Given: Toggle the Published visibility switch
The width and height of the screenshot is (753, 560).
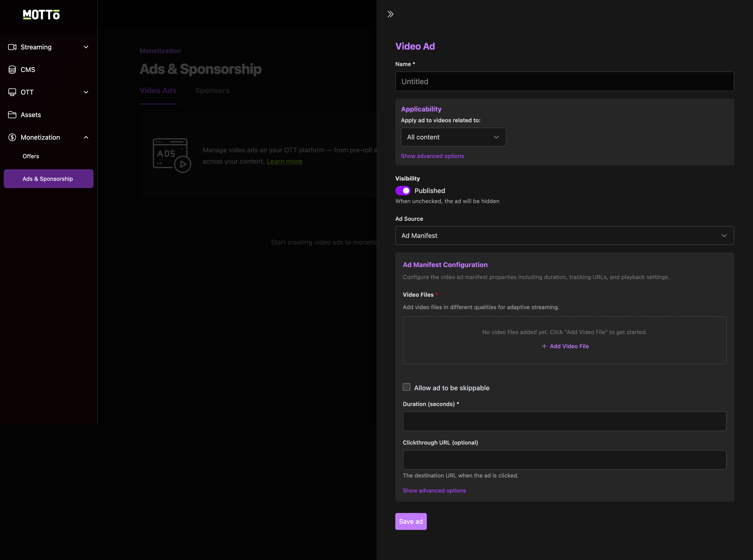Looking at the screenshot, I should tap(403, 191).
